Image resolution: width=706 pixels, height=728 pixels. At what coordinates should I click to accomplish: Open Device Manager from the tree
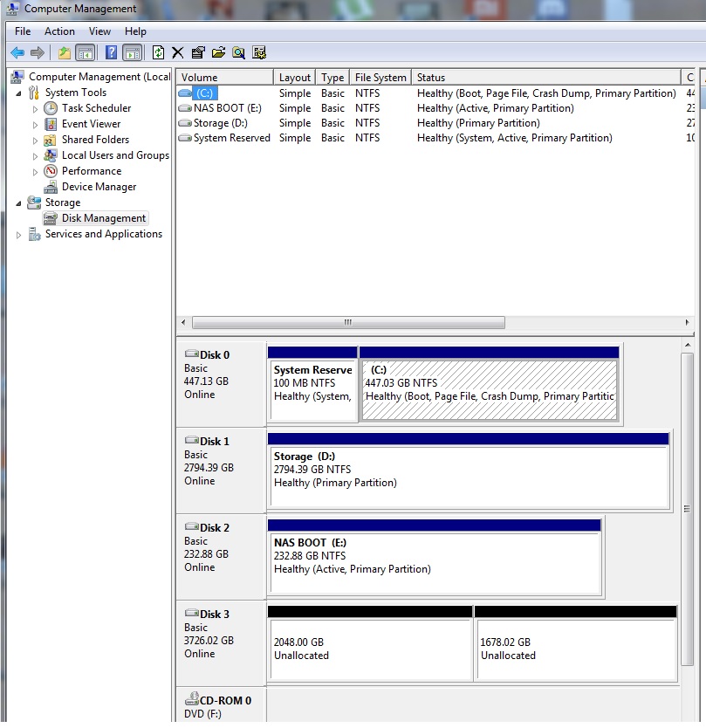(99, 187)
